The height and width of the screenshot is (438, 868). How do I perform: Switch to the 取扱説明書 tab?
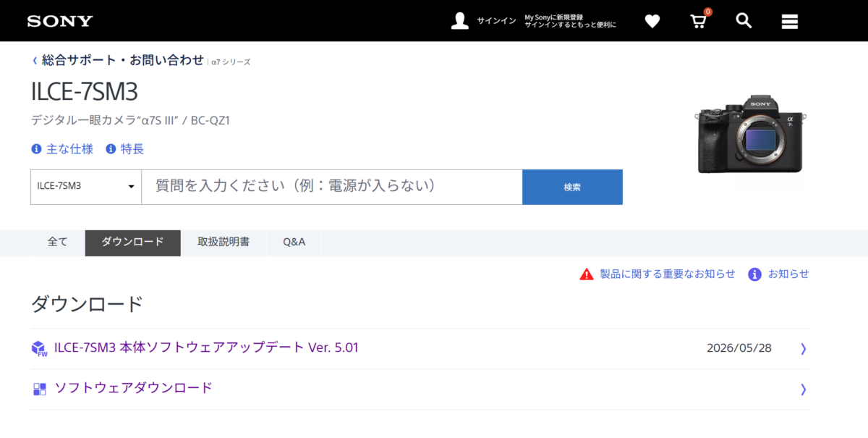(224, 243)
